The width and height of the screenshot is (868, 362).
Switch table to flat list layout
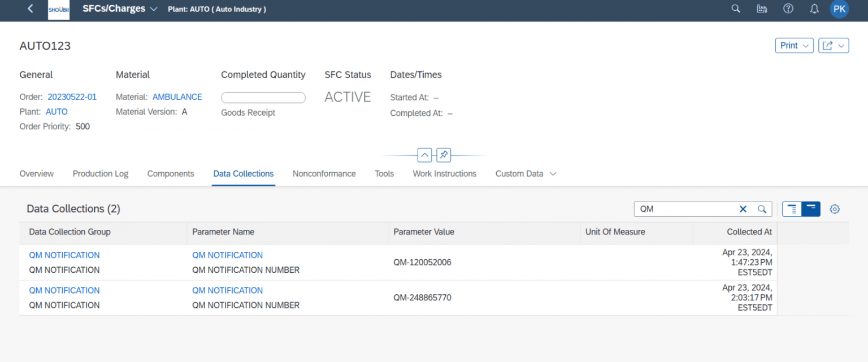coord(810,208)
